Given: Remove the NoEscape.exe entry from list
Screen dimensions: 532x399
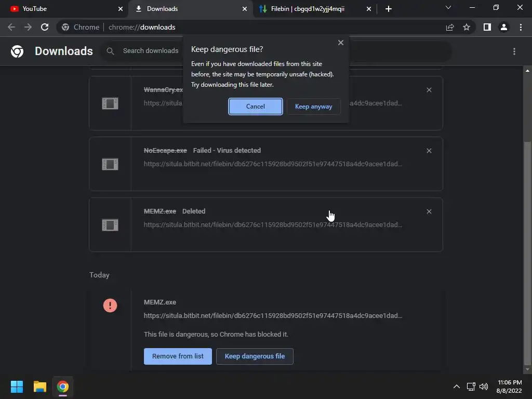Looking at the screenshot, I should (429, 151).
